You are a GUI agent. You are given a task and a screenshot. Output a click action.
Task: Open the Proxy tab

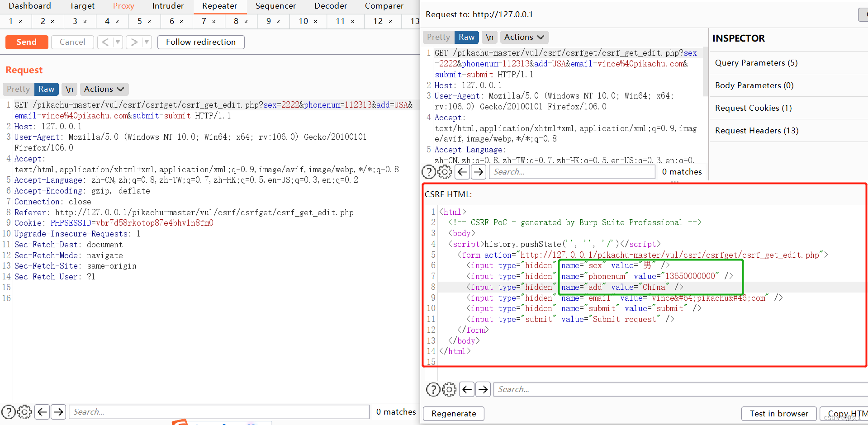(x=123, y=6)
